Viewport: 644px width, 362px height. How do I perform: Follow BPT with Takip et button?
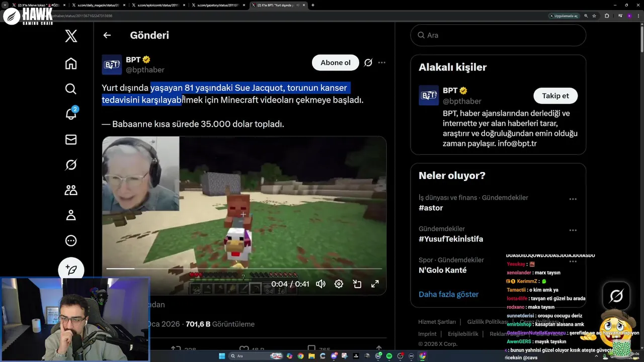point(555,96)
